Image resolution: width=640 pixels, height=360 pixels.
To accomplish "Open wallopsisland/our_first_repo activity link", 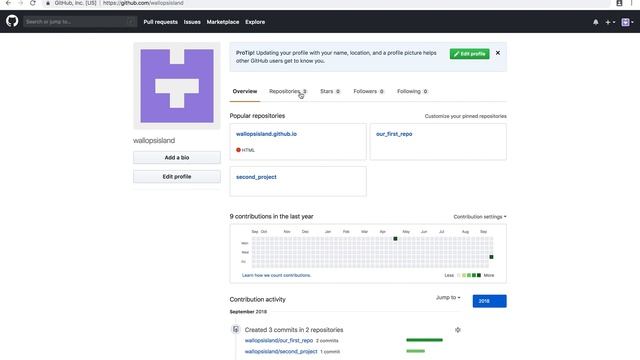I will (279, 340).
